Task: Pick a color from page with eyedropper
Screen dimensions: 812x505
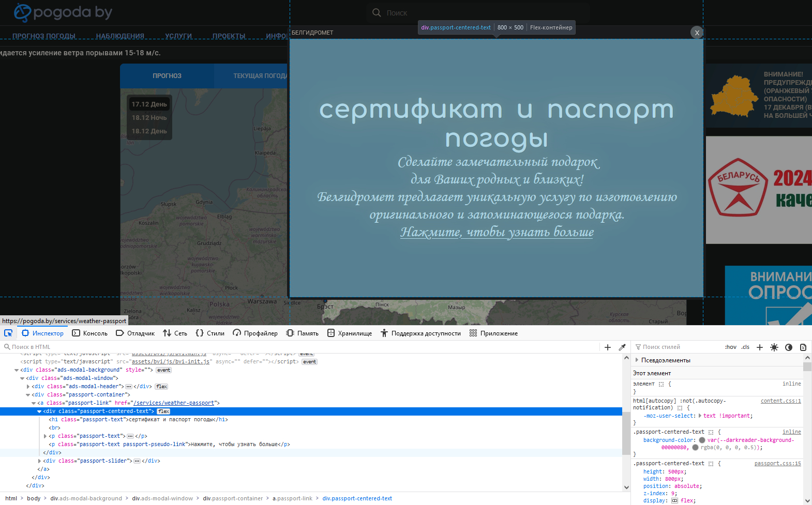Action: coord(622,347)
